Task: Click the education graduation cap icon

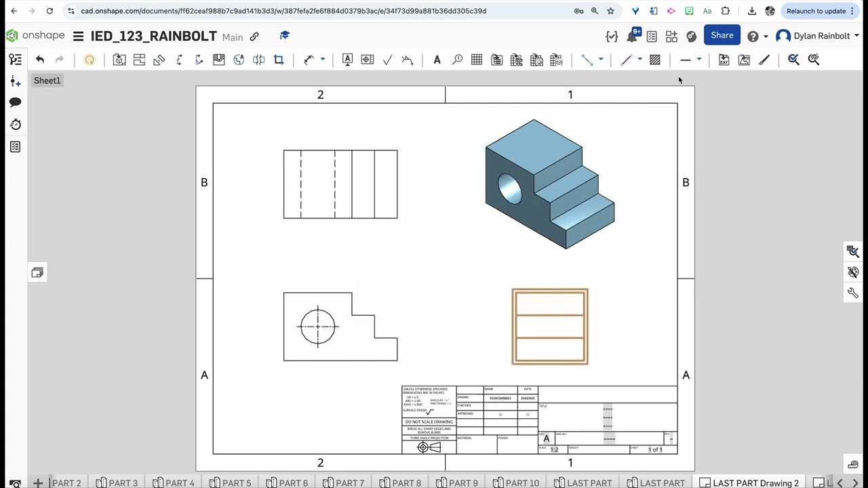Action: point(285,36)
